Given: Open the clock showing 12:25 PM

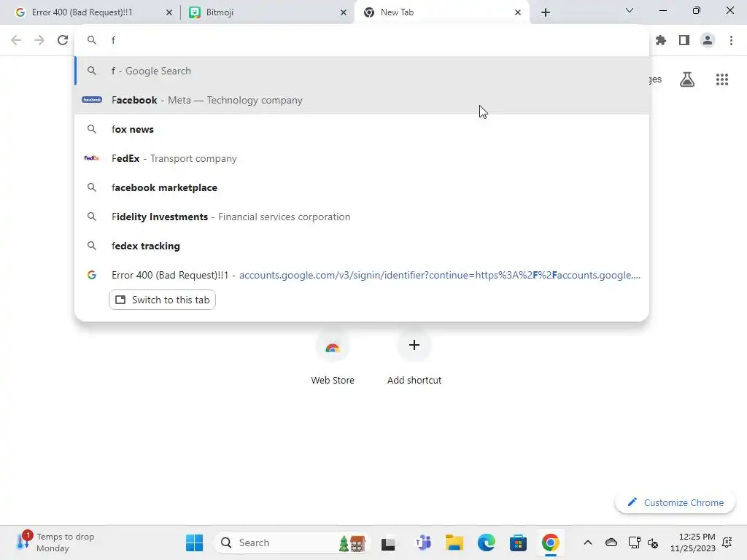Looking at the screenshot, I should [693, 542].
